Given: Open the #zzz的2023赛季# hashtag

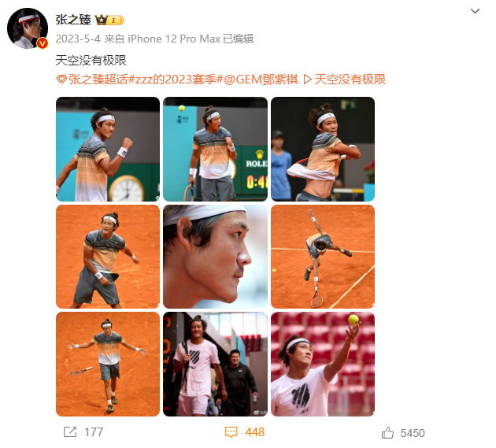Looking at the screenshot, I should click(x=176, y=80).
